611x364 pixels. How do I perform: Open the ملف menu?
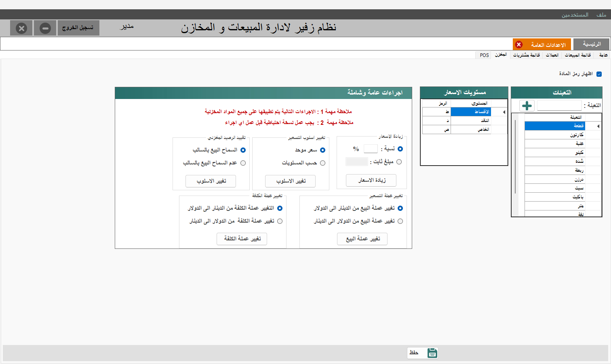[x=601, y=15]
